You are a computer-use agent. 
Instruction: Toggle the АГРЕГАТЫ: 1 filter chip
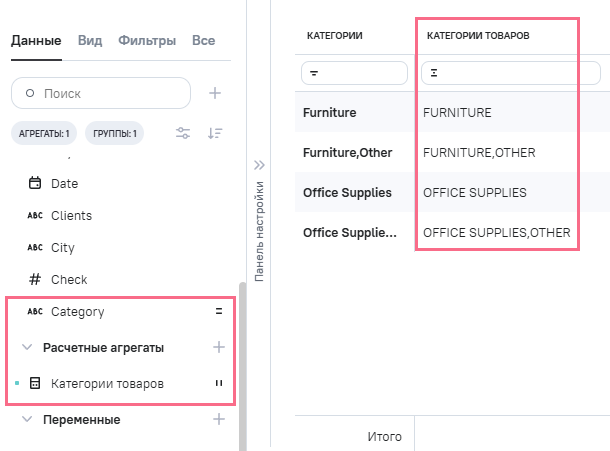point(43,133)
